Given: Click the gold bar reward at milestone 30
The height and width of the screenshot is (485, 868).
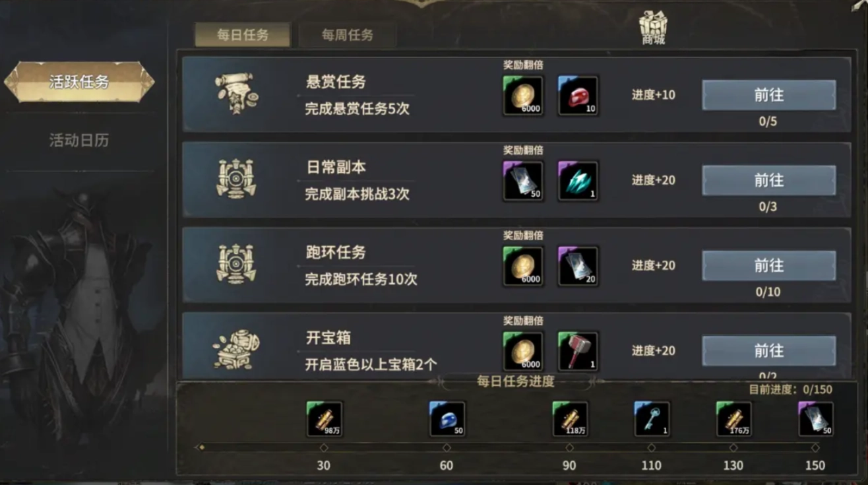Looking at the screenshot, I should tap(325, 419).
